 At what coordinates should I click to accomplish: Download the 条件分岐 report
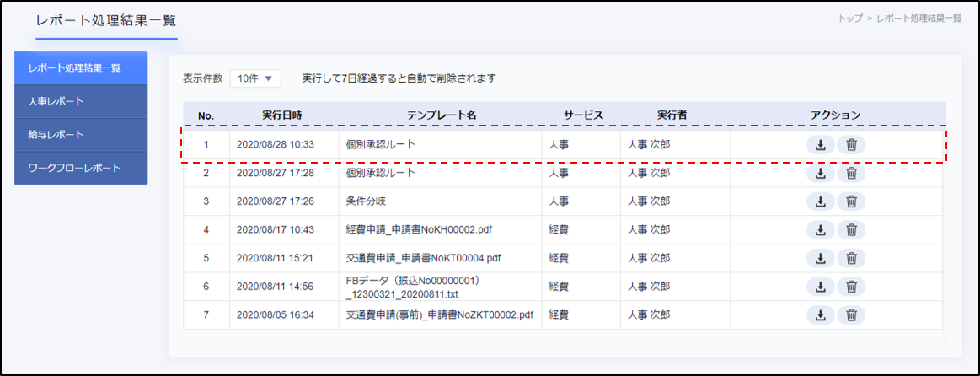coord(820,201)
